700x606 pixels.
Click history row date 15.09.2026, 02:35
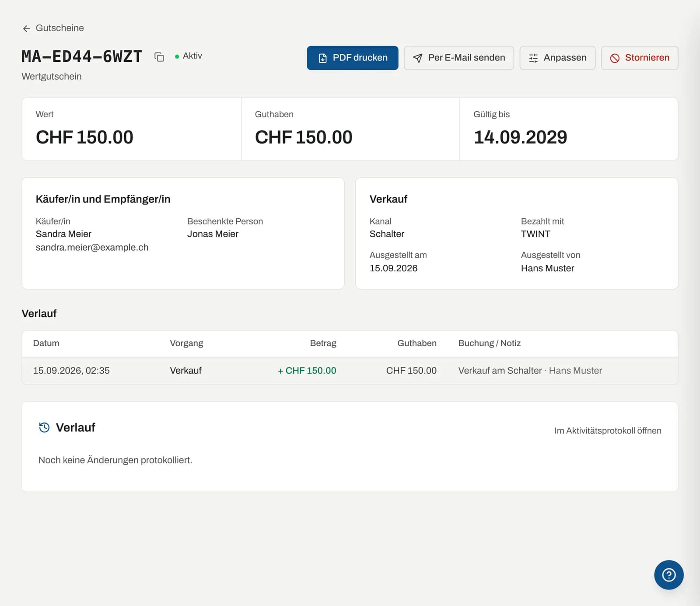click(x=71, y=371)
